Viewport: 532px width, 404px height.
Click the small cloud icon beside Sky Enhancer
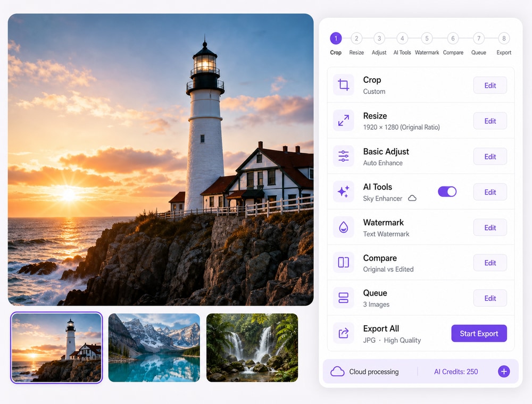412,198
